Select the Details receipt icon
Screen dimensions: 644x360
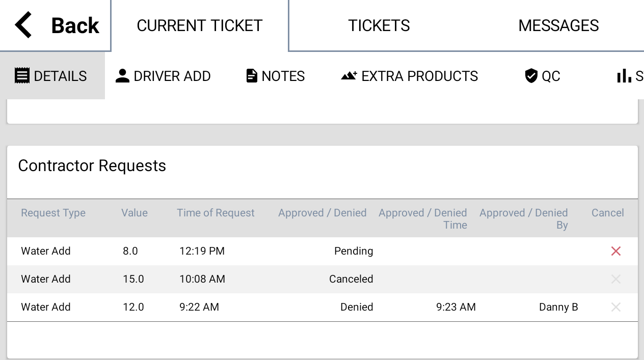(x=22, y=75)
